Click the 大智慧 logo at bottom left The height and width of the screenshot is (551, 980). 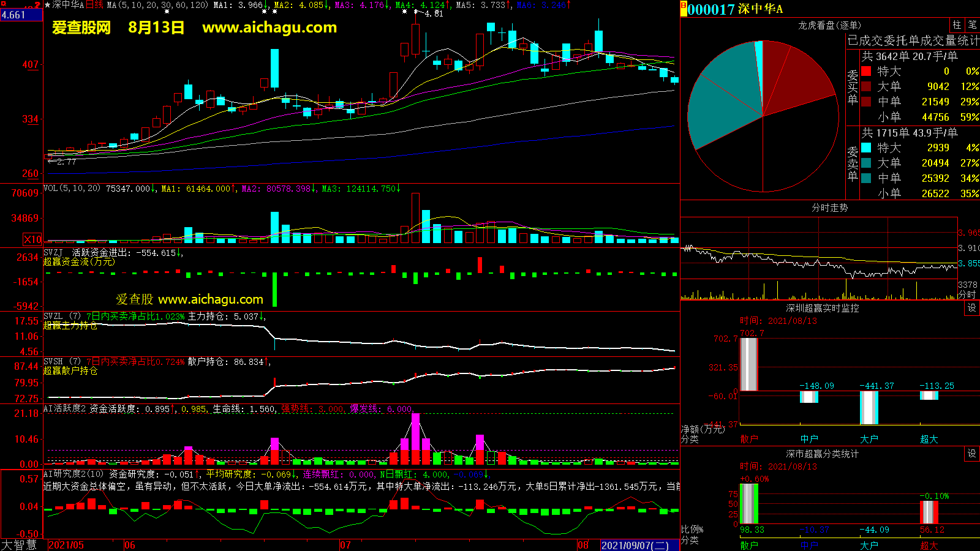tap(19, 545)
